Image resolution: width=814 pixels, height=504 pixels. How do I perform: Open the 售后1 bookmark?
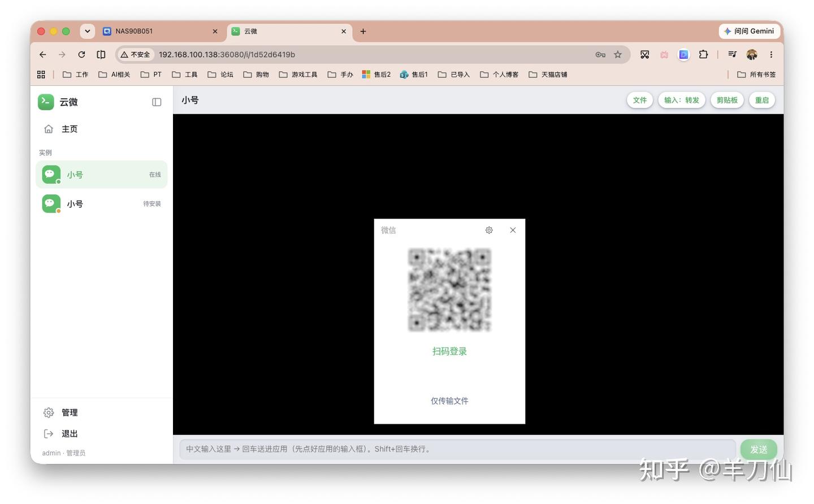(414, 75)
